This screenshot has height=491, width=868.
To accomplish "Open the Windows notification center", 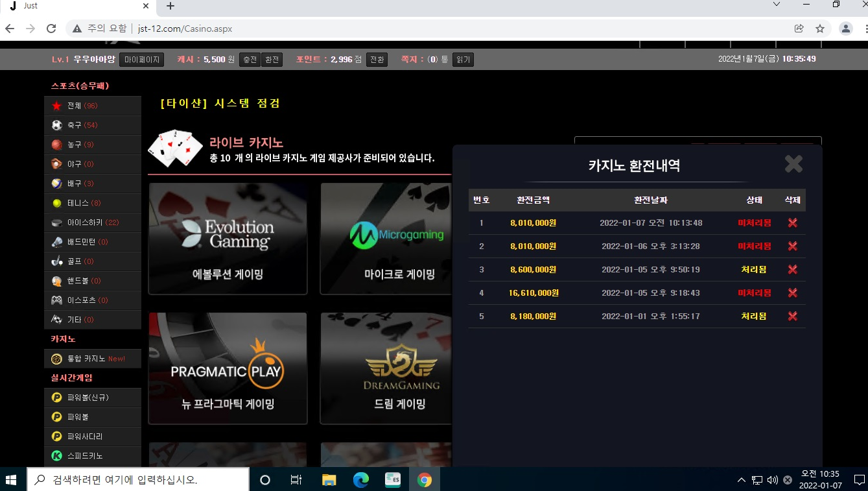I will pos(859,480).
